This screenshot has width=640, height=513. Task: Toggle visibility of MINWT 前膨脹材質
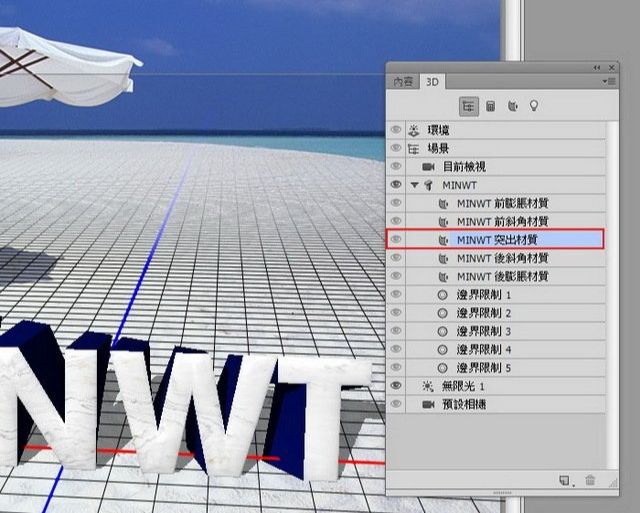point(396,203)
